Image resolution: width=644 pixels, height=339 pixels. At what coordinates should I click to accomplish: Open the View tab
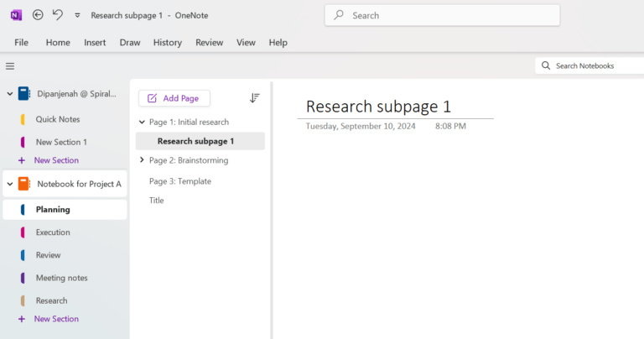coord(246,42)
